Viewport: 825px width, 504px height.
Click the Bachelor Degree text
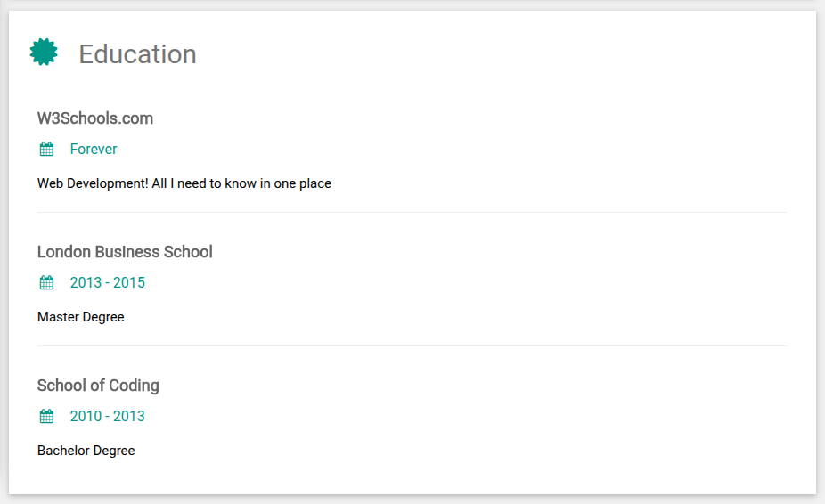pos(86,451)
